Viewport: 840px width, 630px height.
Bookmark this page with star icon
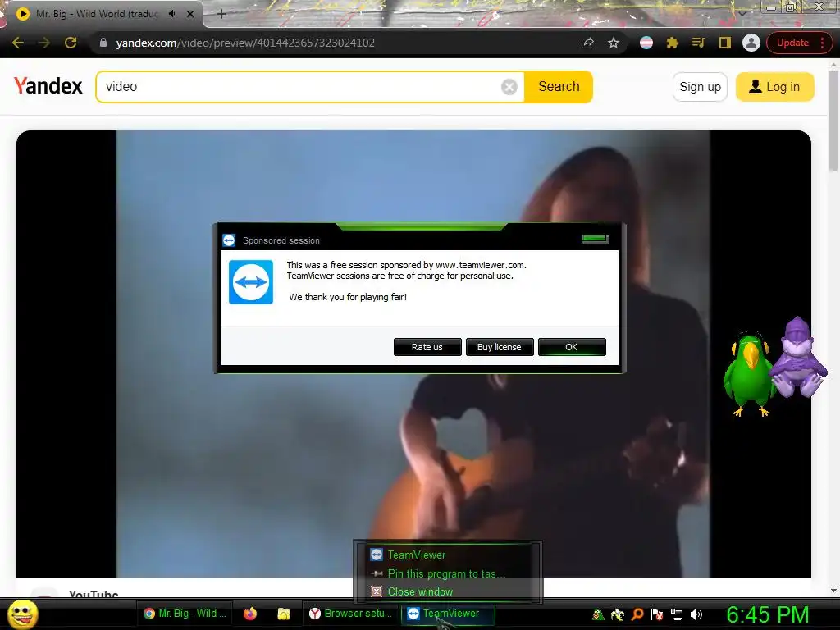point(614,43)
